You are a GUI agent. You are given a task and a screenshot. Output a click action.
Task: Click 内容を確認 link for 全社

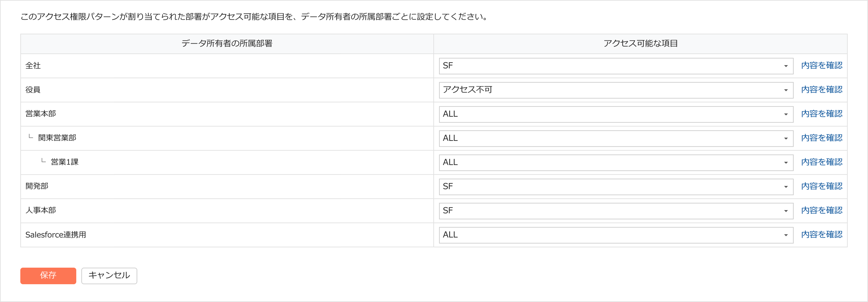click(x=821, y=65)
